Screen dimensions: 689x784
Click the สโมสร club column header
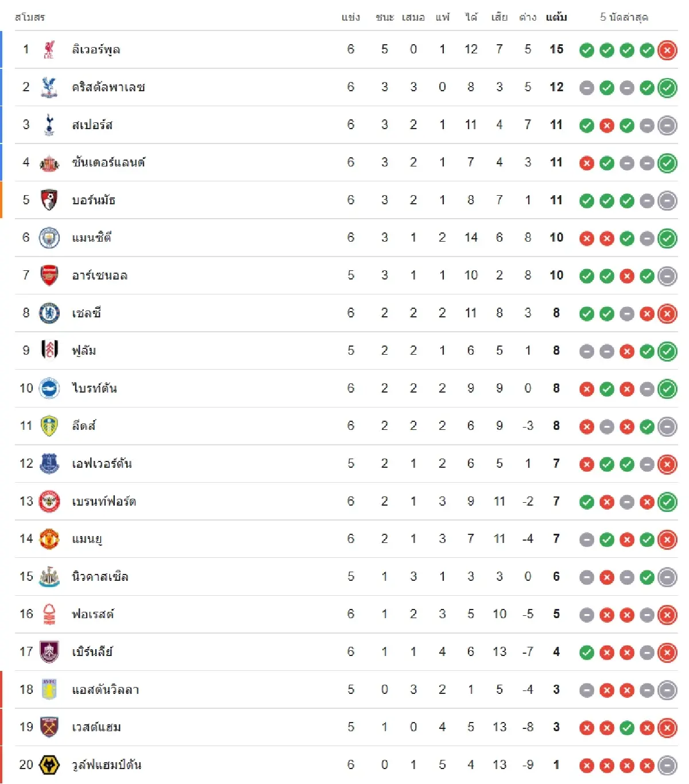point(30,17)
